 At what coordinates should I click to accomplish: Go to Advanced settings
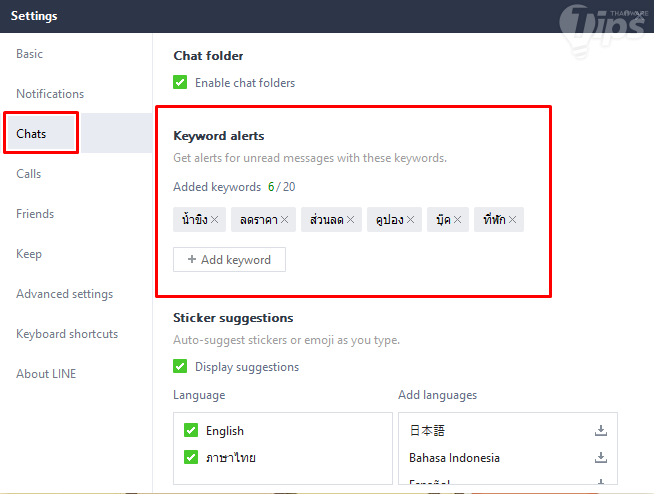click(76, 294)
